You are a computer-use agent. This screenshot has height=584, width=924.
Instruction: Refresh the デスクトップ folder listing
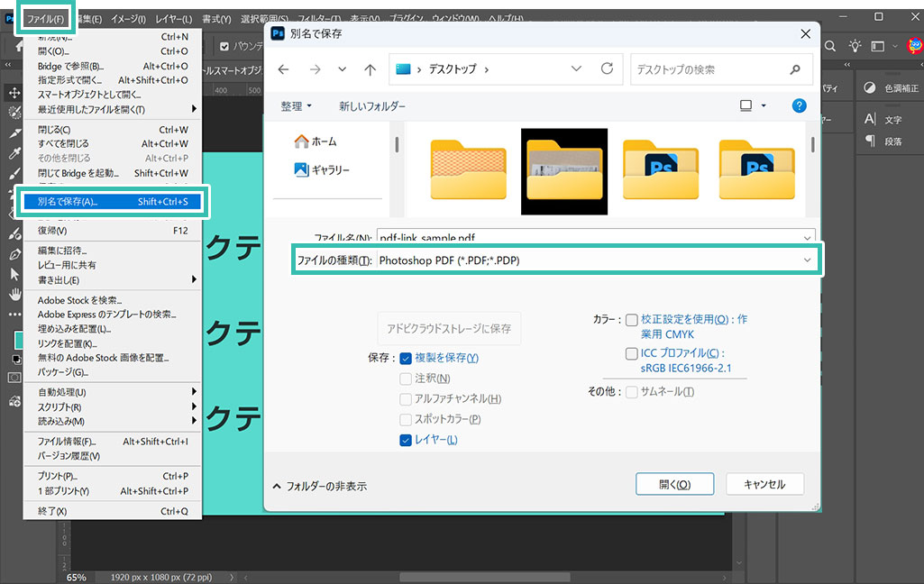click(607, 68)
